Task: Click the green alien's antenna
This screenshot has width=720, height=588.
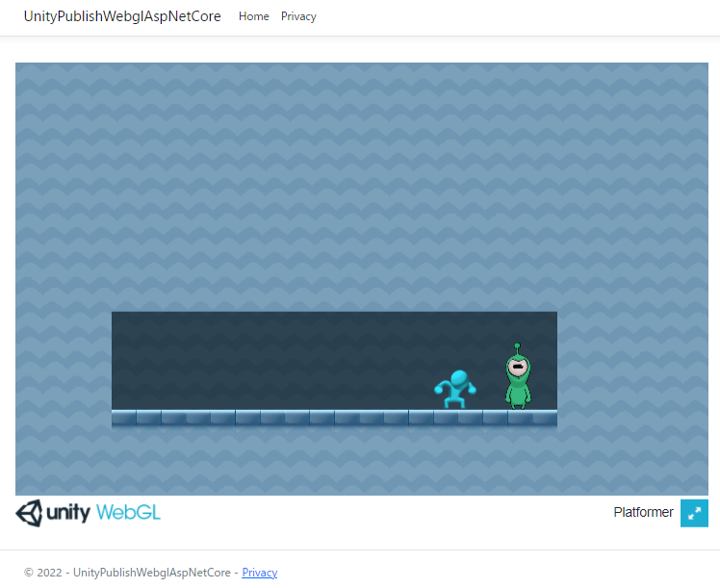Action: 517,347
